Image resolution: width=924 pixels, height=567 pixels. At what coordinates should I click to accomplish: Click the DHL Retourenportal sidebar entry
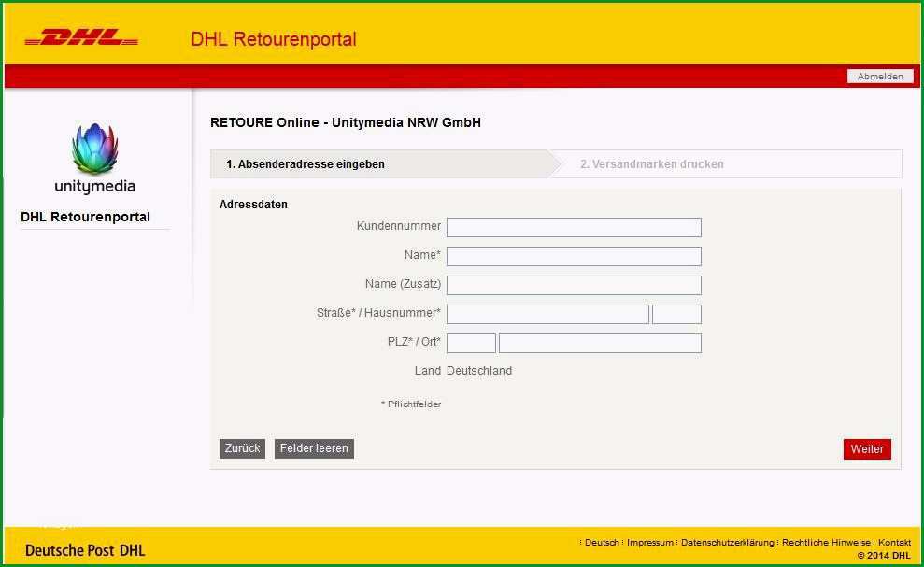tap(85, 217)
